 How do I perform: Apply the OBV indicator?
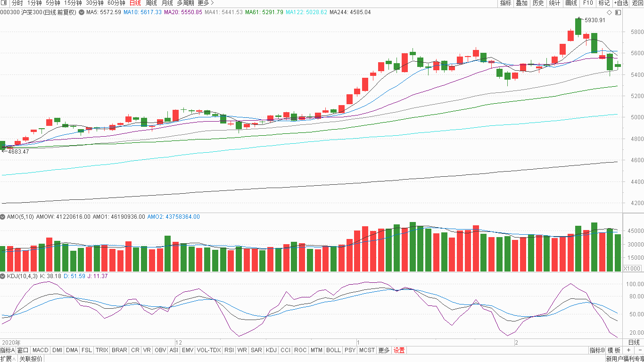coord(160,350)
